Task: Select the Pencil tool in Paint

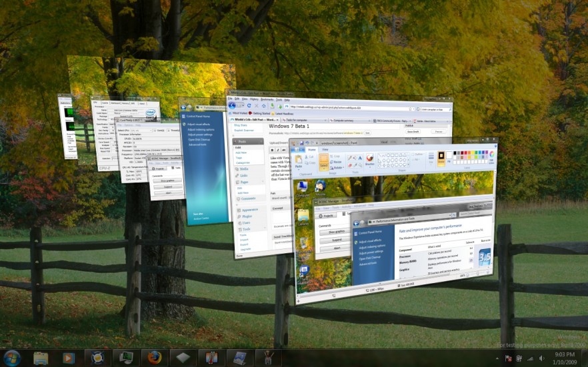Action: [x=349, y=158]
